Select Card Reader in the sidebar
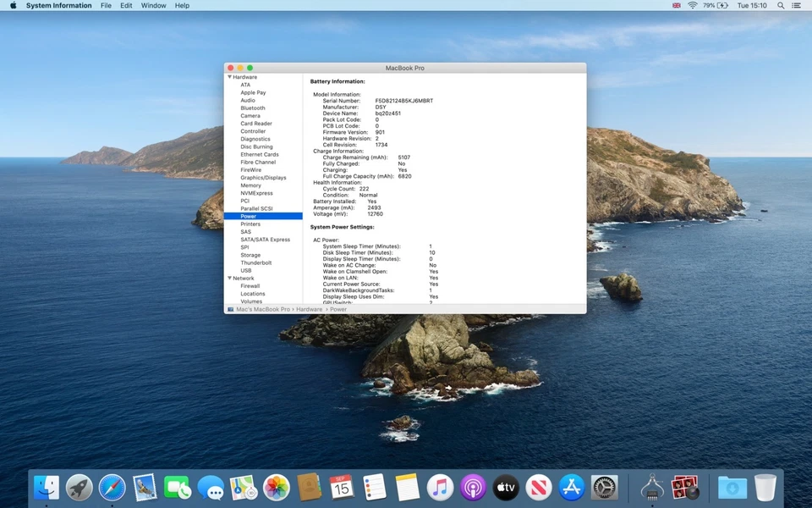 (255, 124)
